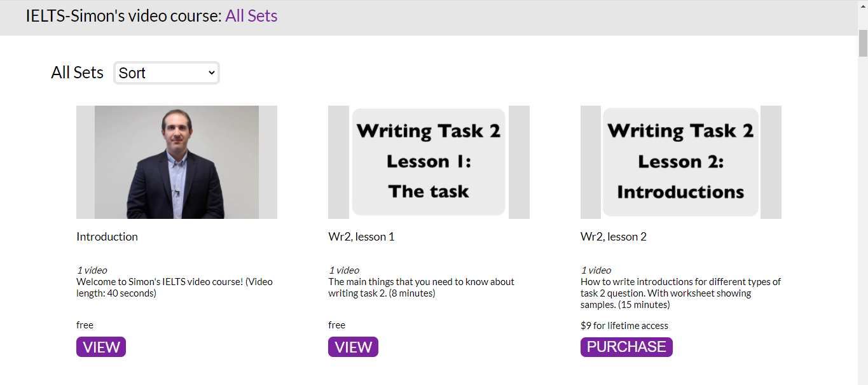This screenshot has width=868, height=385.
Task: Click the 1 video label under Introduction
Action: coord(92,270)
